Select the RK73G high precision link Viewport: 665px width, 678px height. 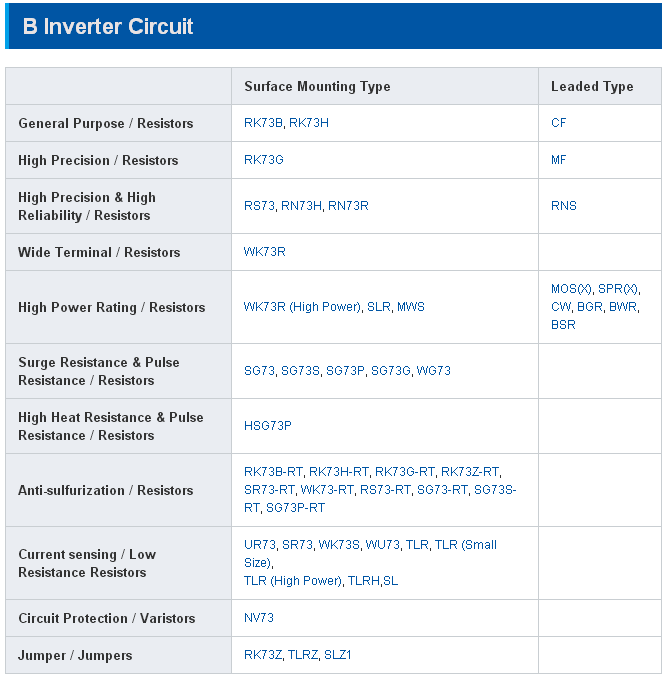tap(264, 160)
